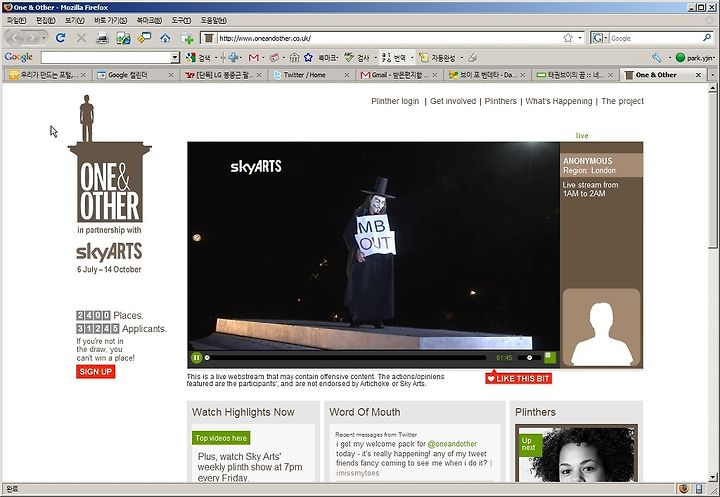Screen dimensions: 720x497
Task: Open the 파일 (File) menu
Action: 16,20
